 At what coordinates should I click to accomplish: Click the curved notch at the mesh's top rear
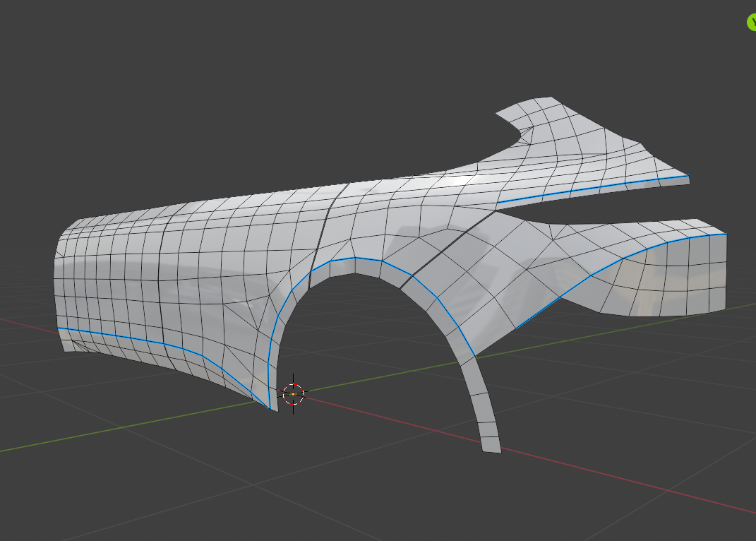522,133
